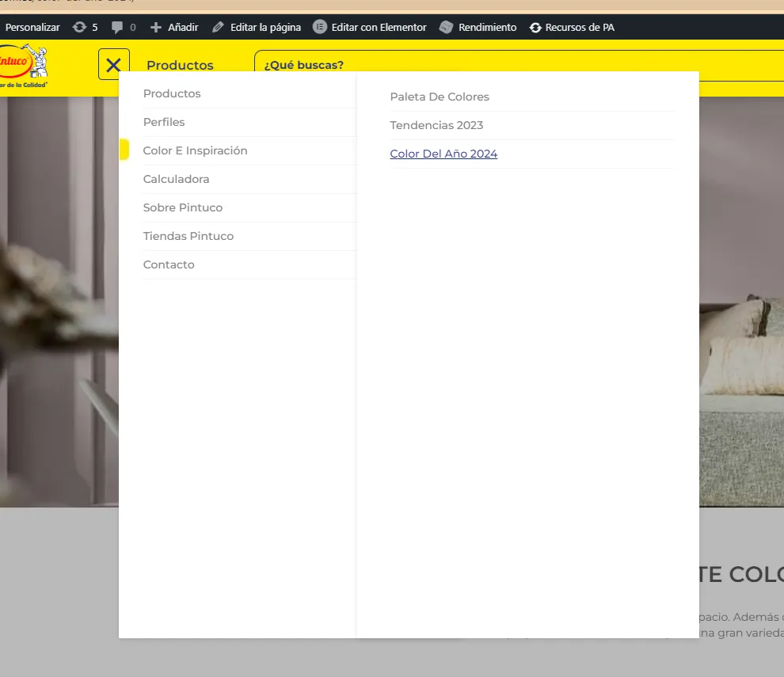Focus the ¿Qué buscas? search field
Image resolution: width=784 pixels, height=677 pixels.
tap(519, 65)
